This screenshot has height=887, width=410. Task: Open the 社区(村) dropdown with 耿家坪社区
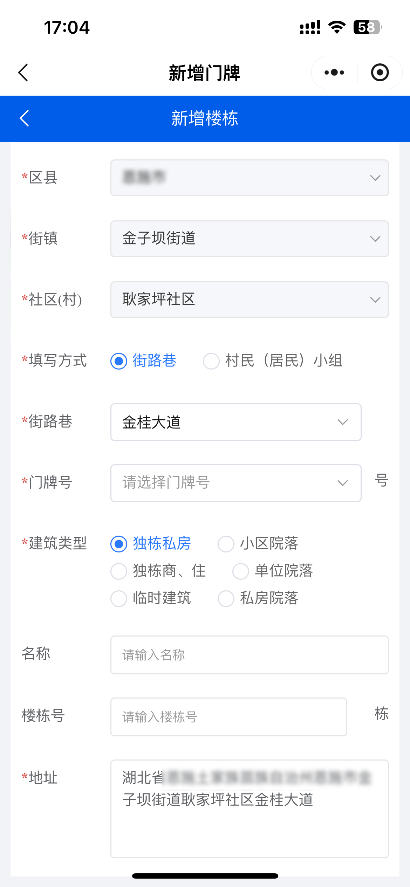pyautogui.click(x=249, y=300)
